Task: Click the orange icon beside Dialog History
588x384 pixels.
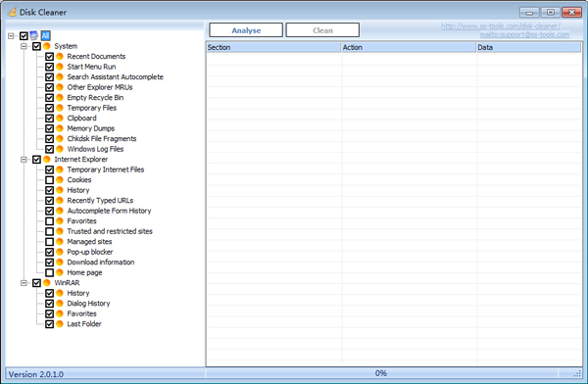Action: click(x=59, y=304)
